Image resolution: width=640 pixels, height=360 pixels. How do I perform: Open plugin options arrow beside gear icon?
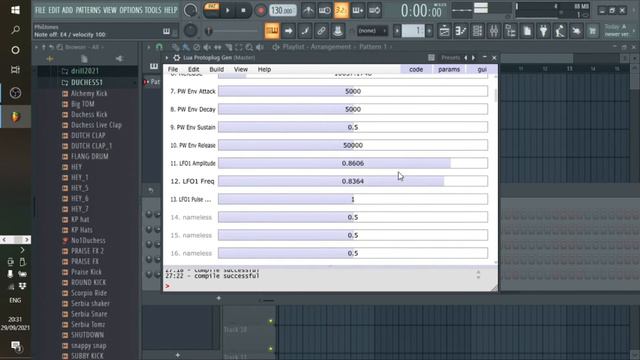(167, 58)
